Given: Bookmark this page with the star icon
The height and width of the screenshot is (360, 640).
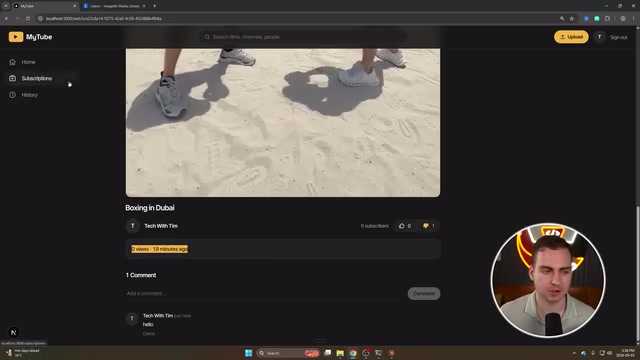Looking at the screenshot, I should click(x=571, y=18).
